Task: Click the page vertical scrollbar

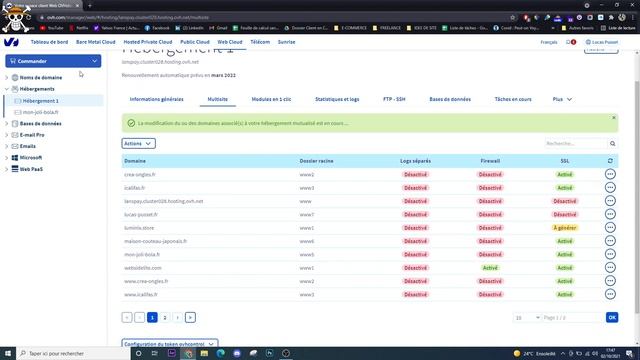Action: pyautogui.click(x=637, y=196)
